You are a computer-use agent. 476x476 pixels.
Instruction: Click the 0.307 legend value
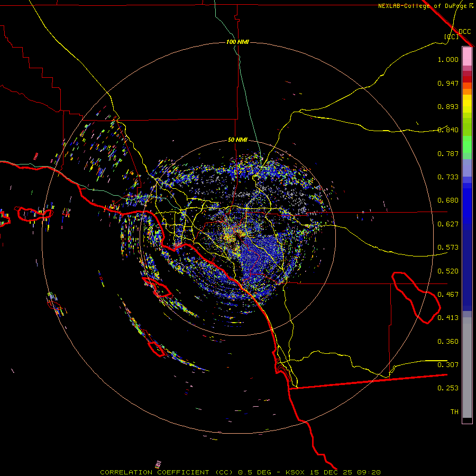click(448, 365)
